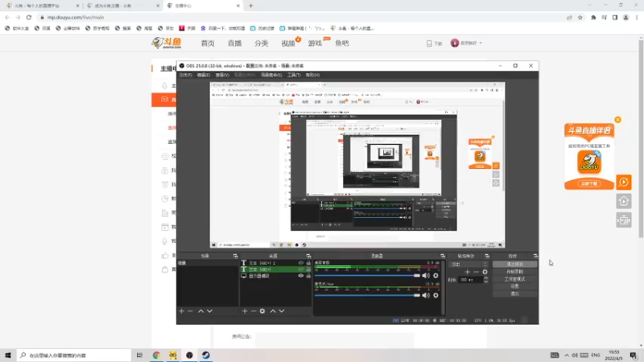
Task: Add a scene transition with plus icon
Action: pyautogui.click(x=467, y=272)
